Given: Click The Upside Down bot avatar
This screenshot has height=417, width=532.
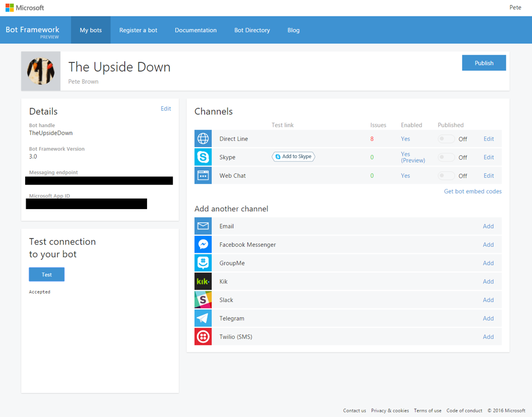Looking at the screenshot, I should point(40,71).
